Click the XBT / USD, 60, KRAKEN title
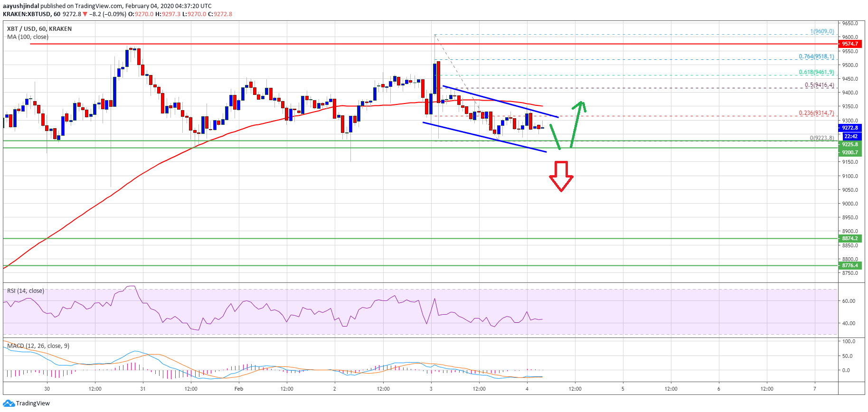This screenshot has height=412, width=868. point(39,29)
